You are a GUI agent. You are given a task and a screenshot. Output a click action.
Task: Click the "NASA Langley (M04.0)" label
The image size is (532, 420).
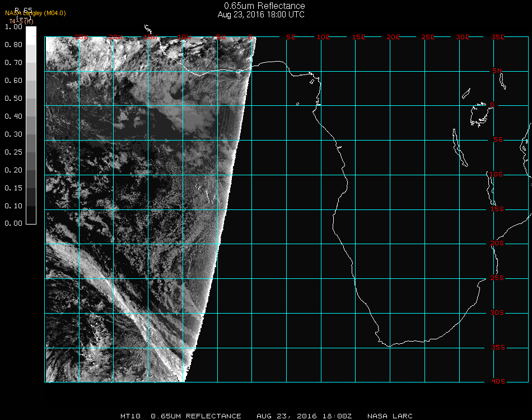coord(35,13)
